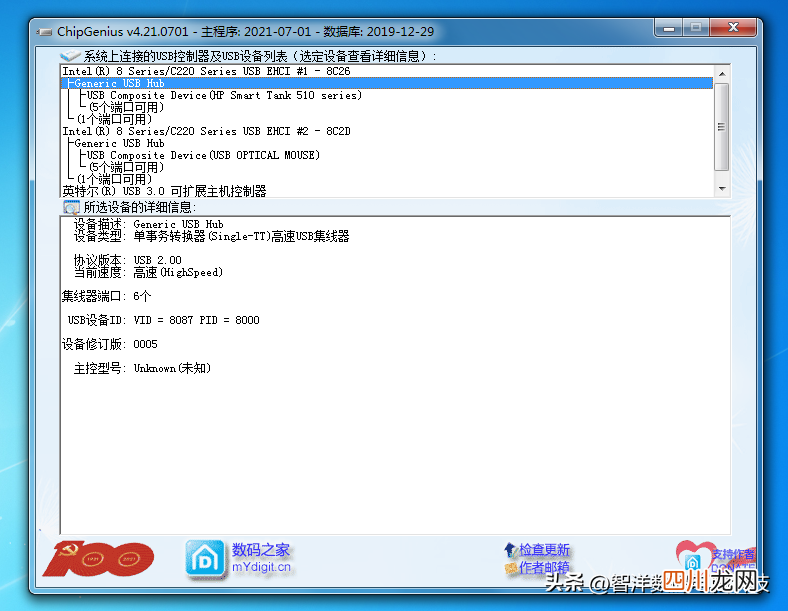Select the USB OPTICAL MOUSE composite device
This screenshot has width=788, height=611.
click(203, 155)
